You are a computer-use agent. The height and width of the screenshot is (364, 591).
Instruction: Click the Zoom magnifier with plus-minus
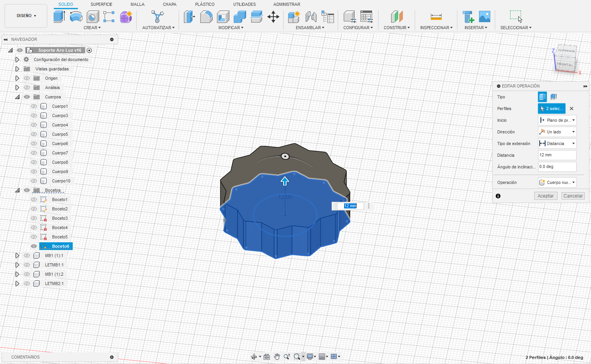(x=287, y=357)
